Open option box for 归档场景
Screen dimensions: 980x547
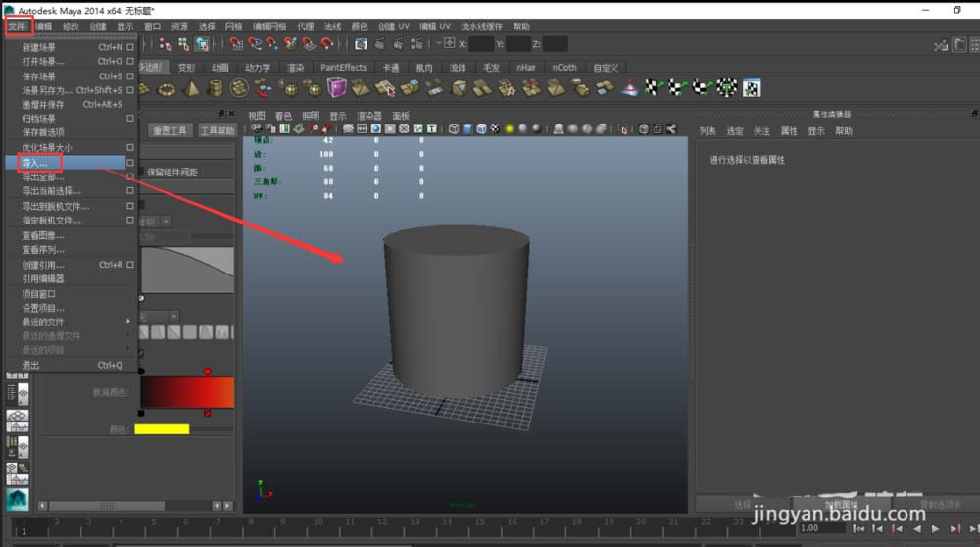coord(130,119)
